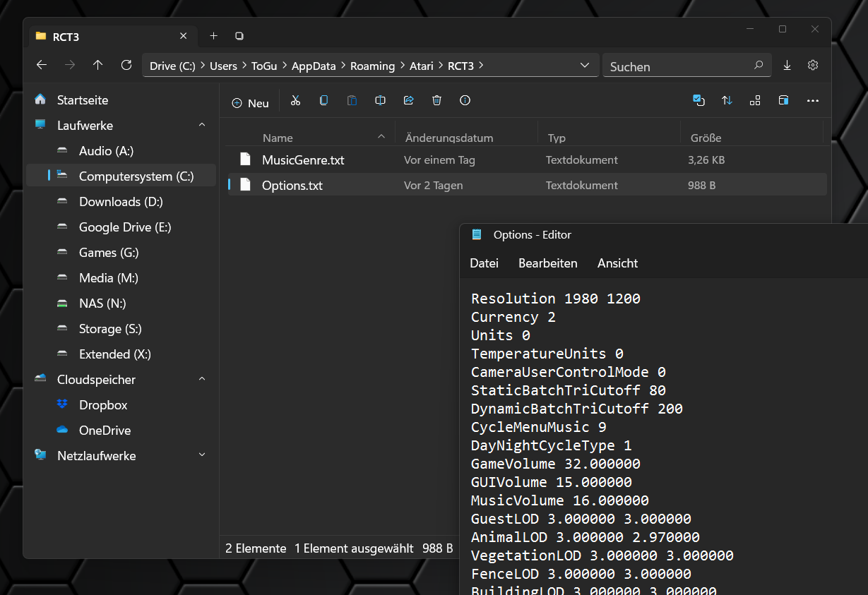Open the Bearbeiten menu in Editor
The height and width of the screenshot is (595, 868).
tap(548, 263)
